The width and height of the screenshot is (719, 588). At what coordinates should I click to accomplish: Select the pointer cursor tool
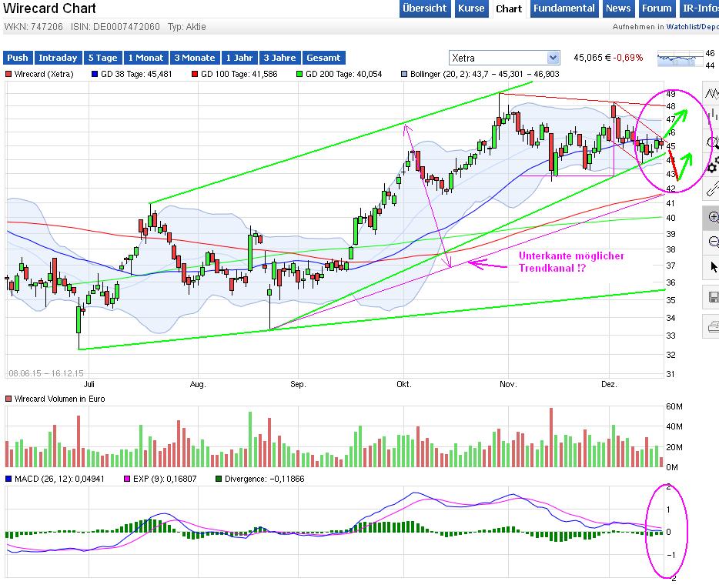click(711, 267)
